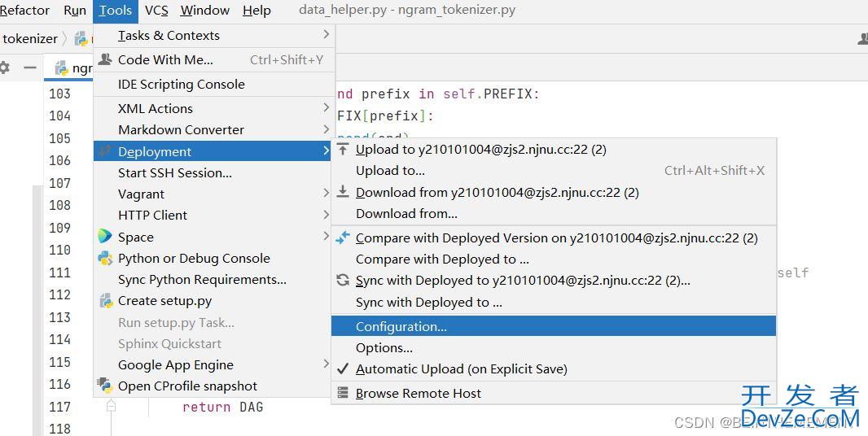Click the settings gear icon
The image size is (868, 436).
(x=4, y=68)
